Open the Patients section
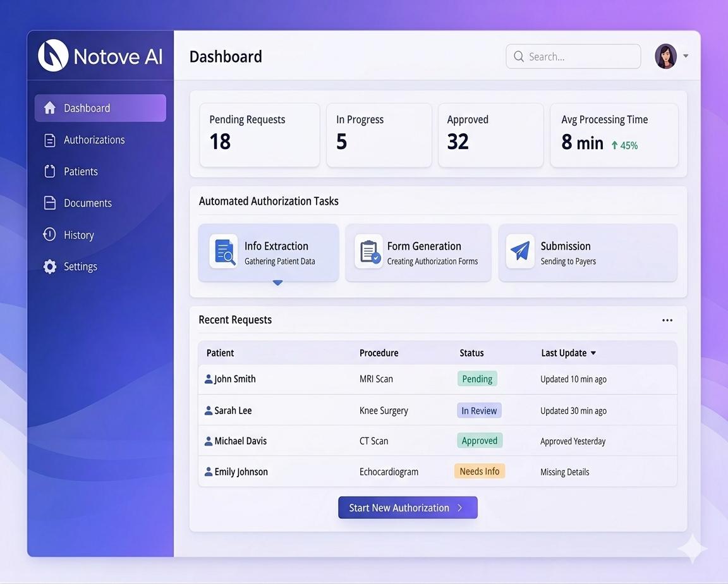 click(x=80, y=171)
